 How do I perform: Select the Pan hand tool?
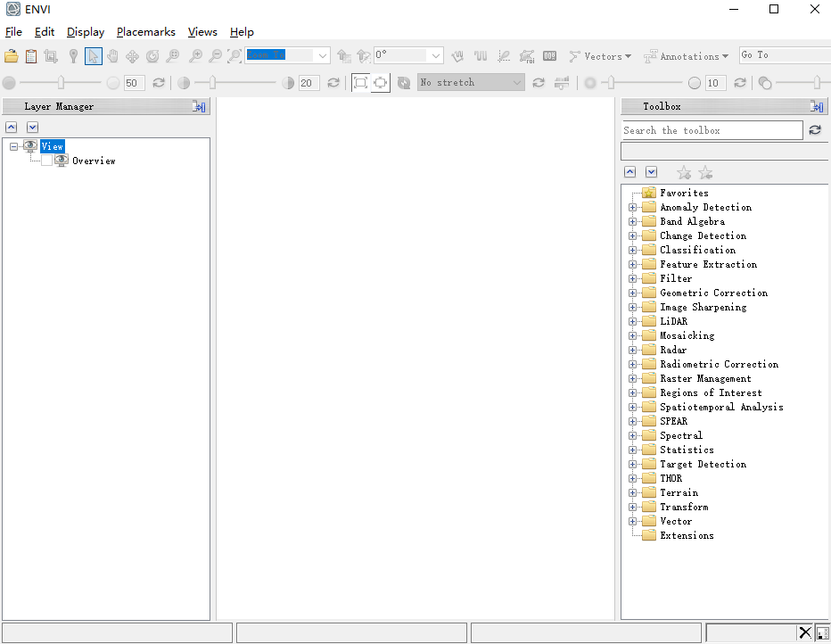click(x=112, y=56)
